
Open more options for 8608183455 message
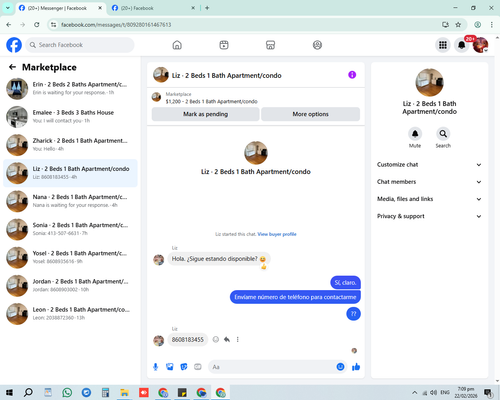(x=238, y=339)
